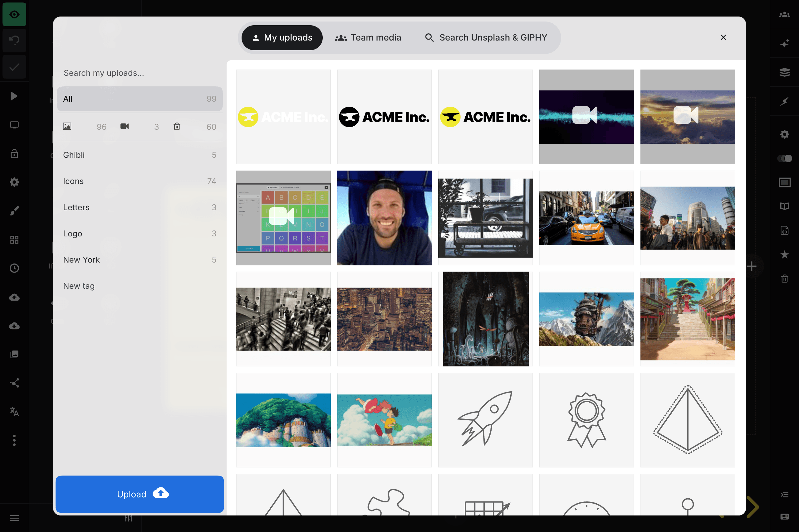Click the star icon in right sidebar
This screenshot has width=799, height=532.
(x=784, y=254)
